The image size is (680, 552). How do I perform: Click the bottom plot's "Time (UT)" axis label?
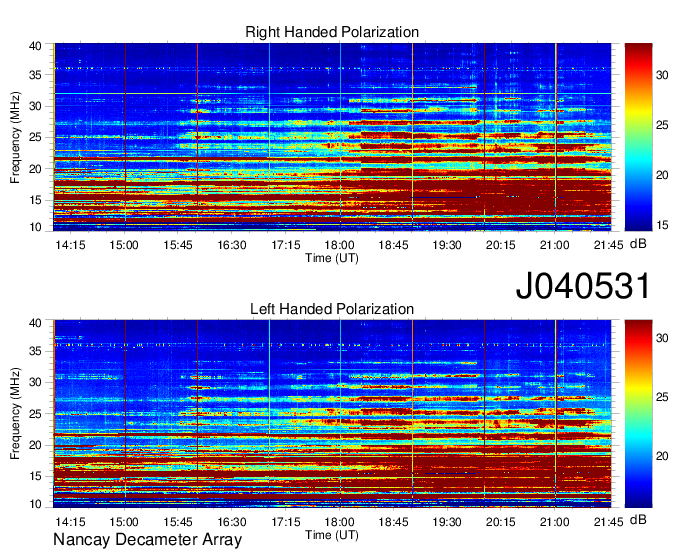click(332, 535)
